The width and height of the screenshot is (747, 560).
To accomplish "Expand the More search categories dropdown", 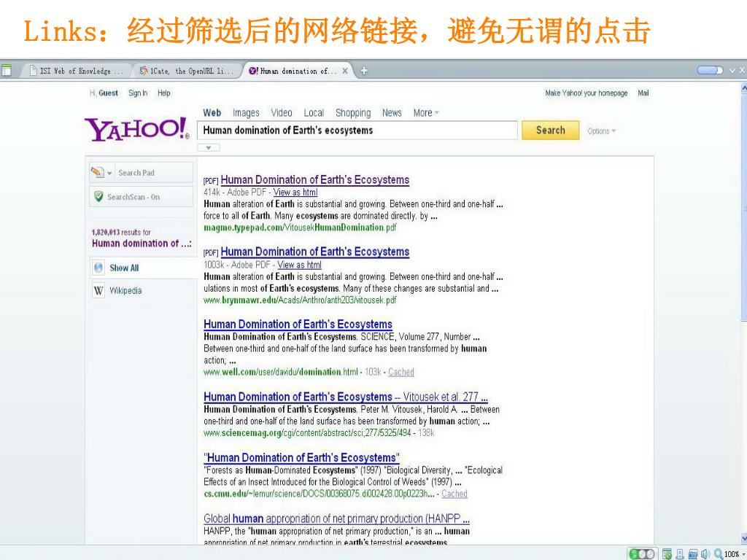I will [x=426, y=113].
